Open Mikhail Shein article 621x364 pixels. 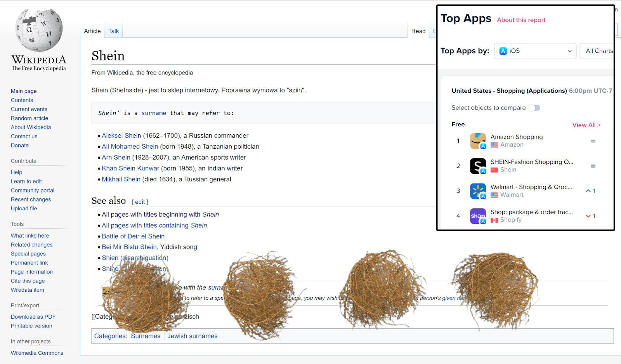[121, 179]
